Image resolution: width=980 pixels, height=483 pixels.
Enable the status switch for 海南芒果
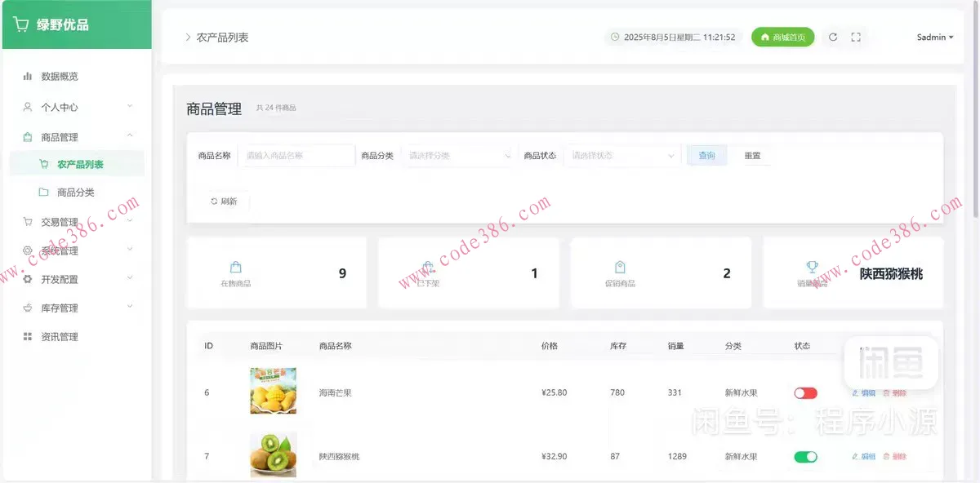(x=804, y=392)
